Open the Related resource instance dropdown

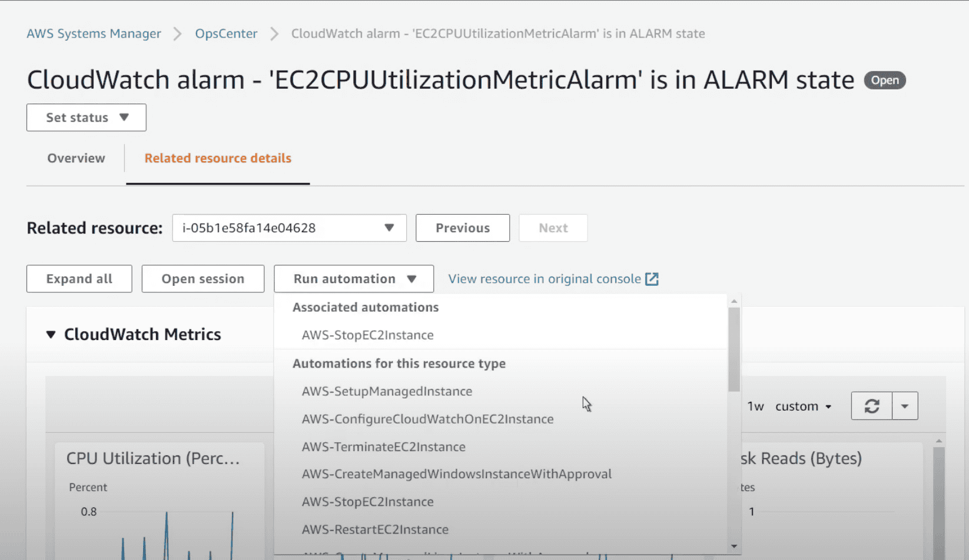click(289, 228)
